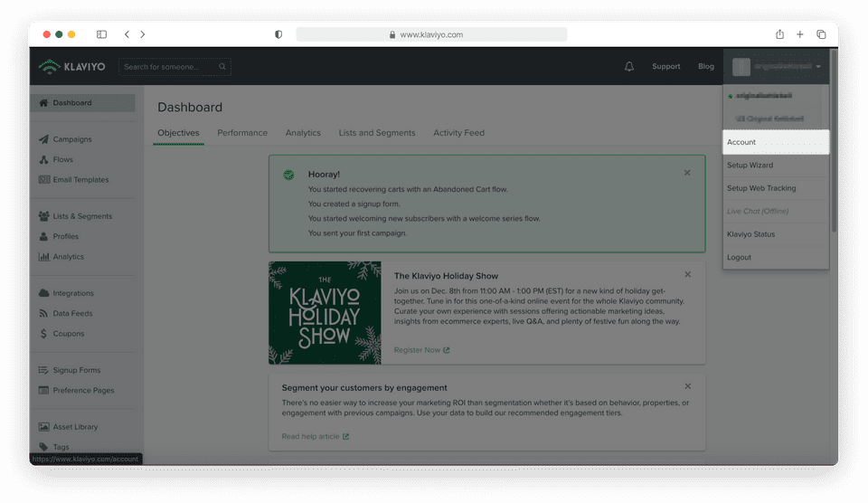Switch to the Performance tab
The height and width of the screenshot is (503, 868).
(242, 133)
